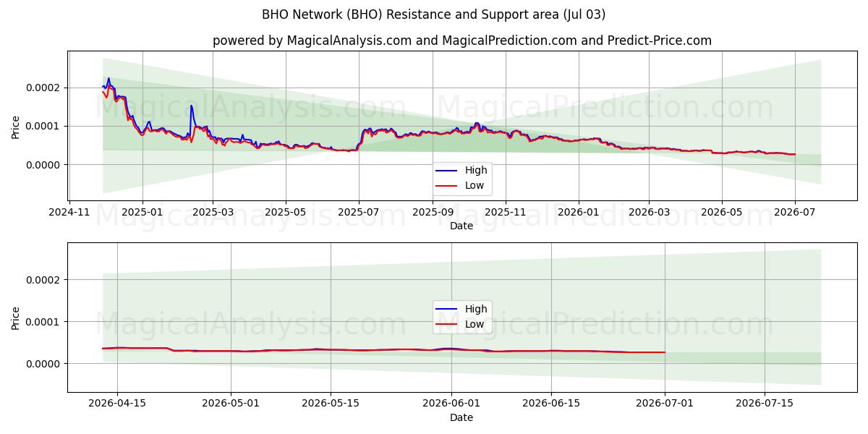Click the '2024-11' x-axis label on the top chart
This screenshot has width=868, height=434.
coord(69,212)
